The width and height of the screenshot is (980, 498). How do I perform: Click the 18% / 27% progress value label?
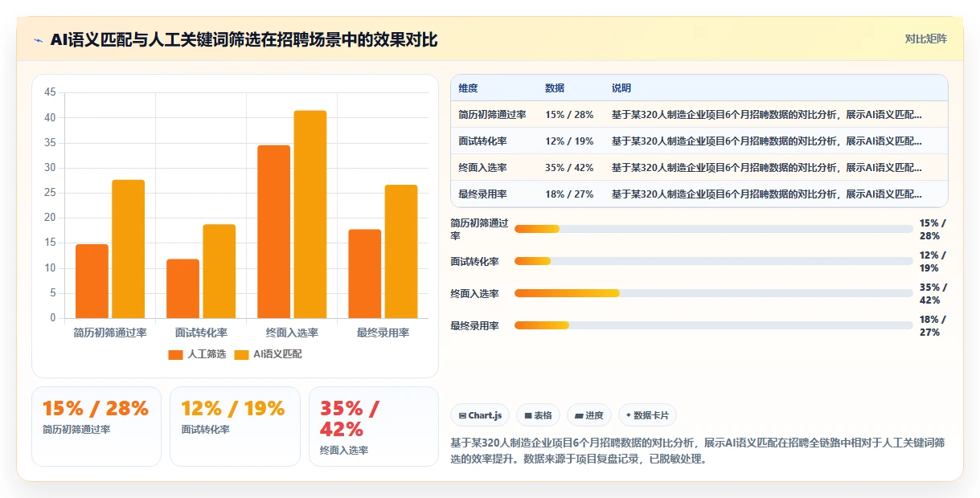933,325
